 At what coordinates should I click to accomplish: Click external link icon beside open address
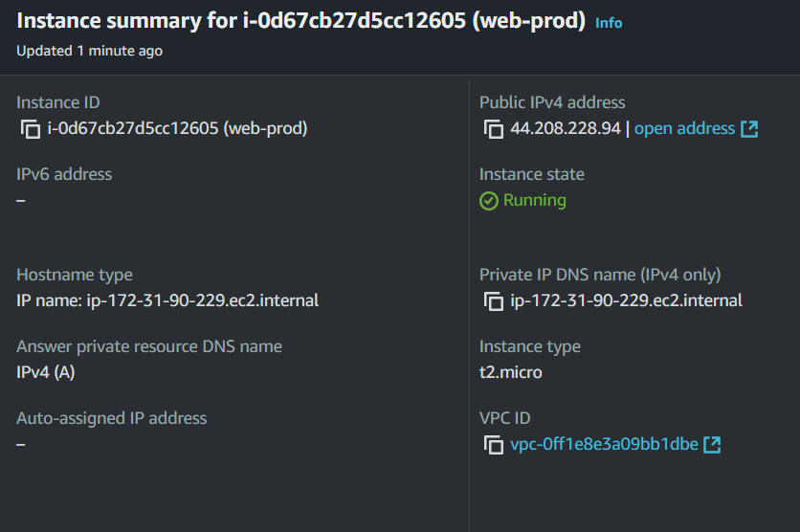tap(749, 129)
